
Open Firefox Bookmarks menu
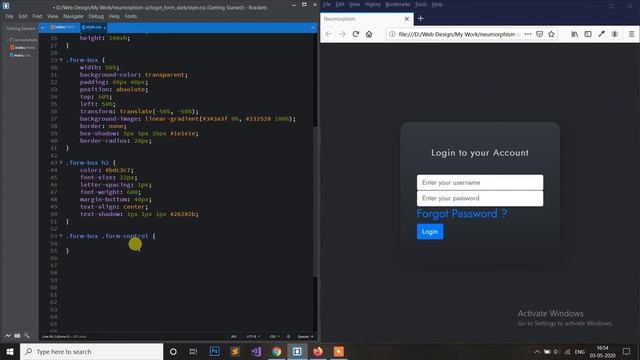pyautogui.click(x=398, y=4)
